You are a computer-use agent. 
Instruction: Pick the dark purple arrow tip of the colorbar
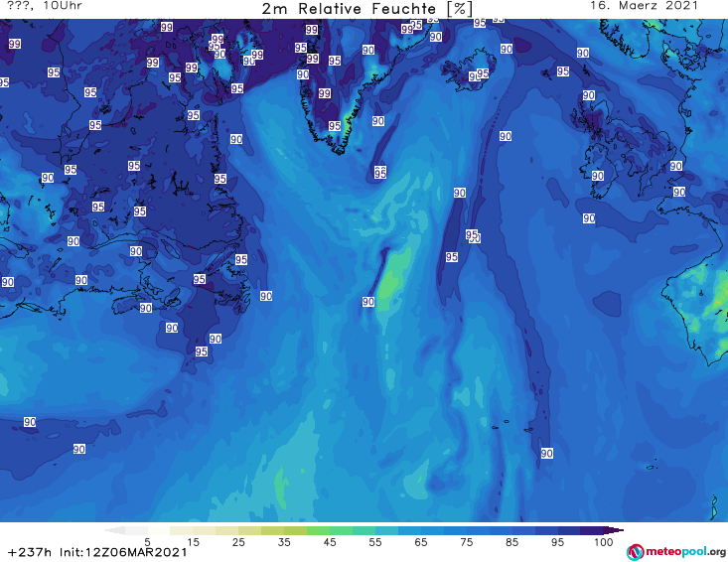(x=614, y=530)
